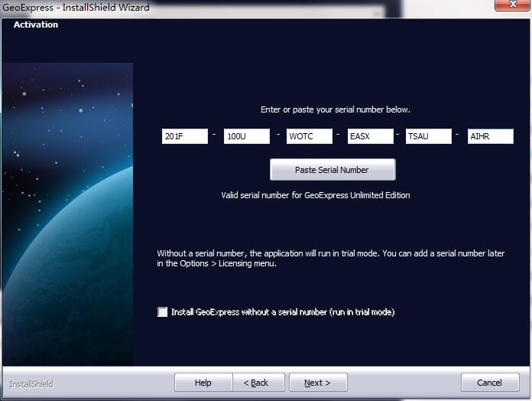Open the Help button
The height and width of the screenshot is (401, 532).
coord(203,383)
